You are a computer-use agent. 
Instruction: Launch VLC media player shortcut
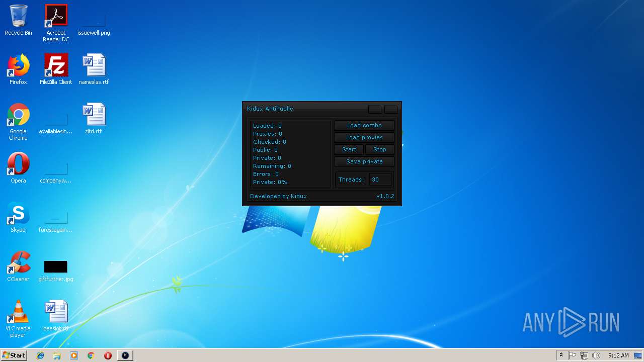[18, 319]
